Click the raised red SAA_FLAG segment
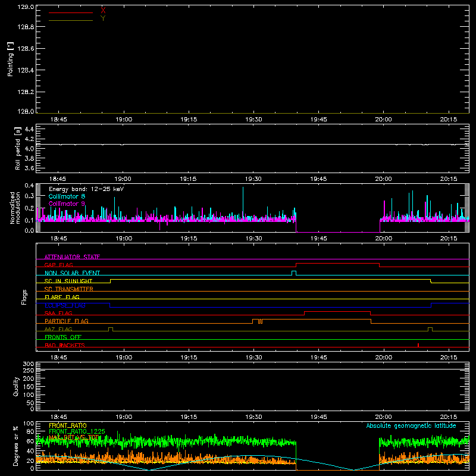Viewport: 476px width, 476px height. pyautogui.click(x=337, y=311)
